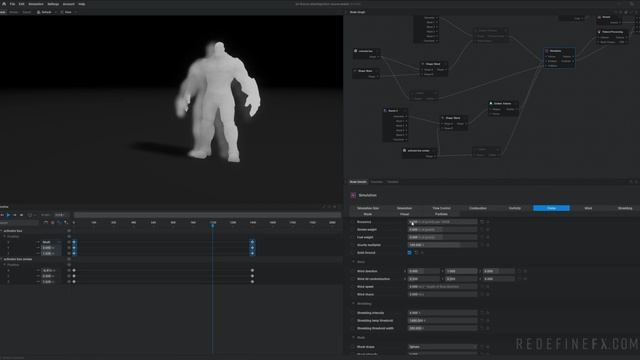Collapse Position under activation box (smoke)
Screen dimensions: 640x360
coord(4,264)
